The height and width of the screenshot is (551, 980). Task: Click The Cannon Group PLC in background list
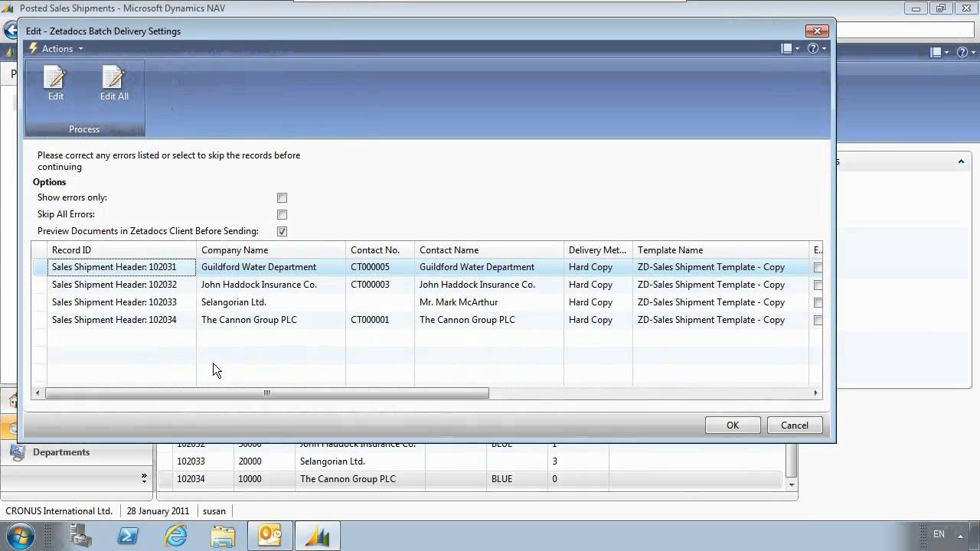pyautogui.click(x=348, y=479)
